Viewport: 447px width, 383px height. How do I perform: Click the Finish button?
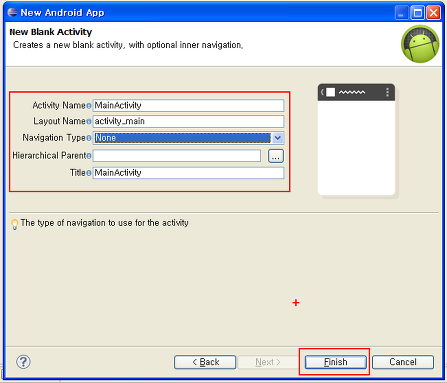pos(336,362)
